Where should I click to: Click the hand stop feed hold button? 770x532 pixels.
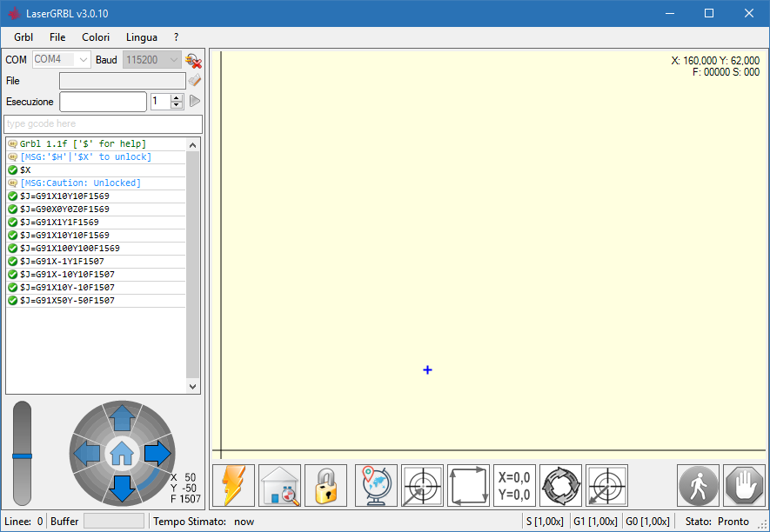745,486
